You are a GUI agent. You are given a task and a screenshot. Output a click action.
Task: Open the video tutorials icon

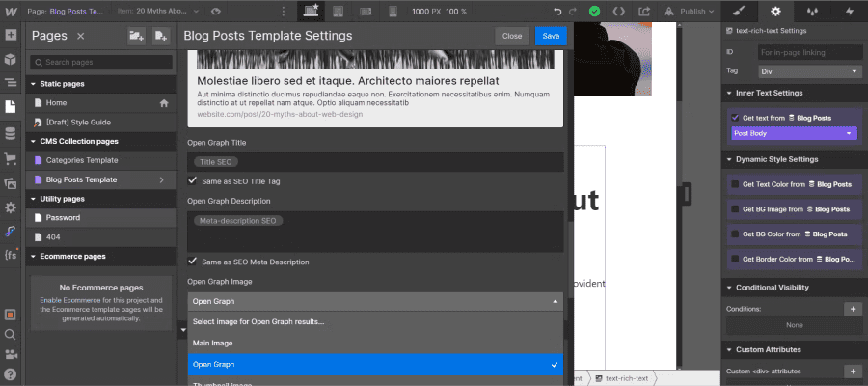click(x=10, y=354)
